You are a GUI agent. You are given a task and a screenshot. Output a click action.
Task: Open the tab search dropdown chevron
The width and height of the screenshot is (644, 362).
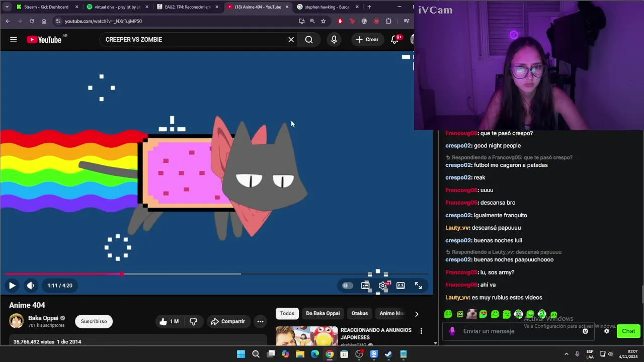pyautogui.click(x=7, y=7)
